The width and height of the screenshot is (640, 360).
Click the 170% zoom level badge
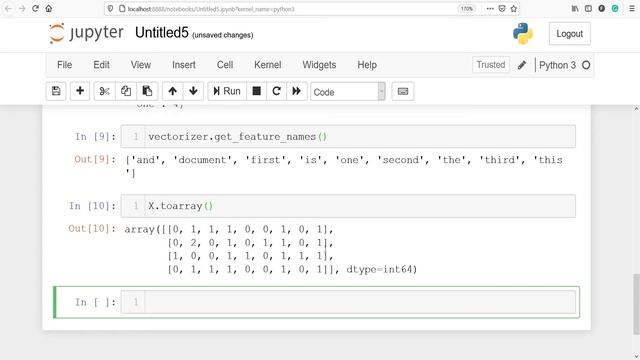click(467, 9)
